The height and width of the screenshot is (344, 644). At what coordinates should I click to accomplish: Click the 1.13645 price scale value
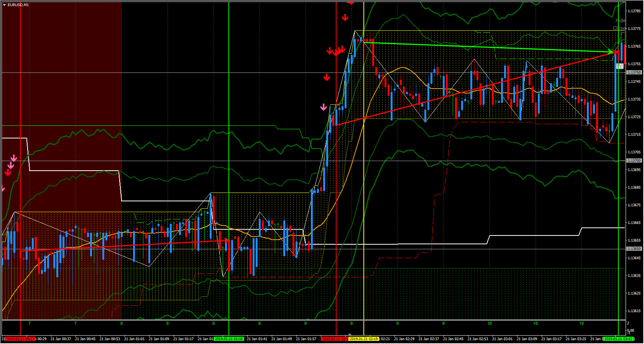pos(634,258)
